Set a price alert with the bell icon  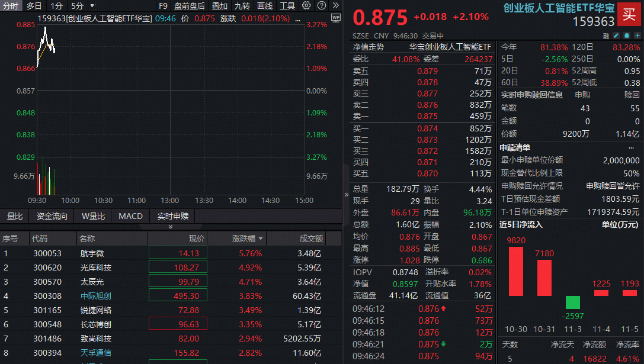[x=627, y=36]
